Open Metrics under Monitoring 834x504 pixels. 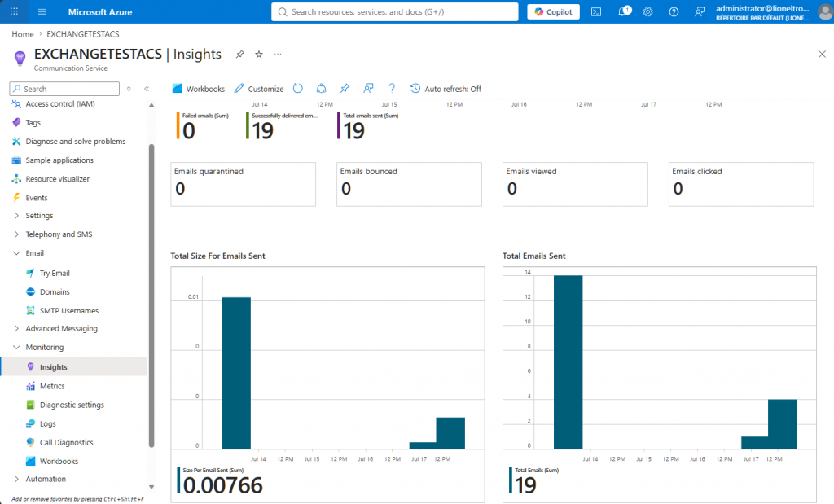click(52, 386)
